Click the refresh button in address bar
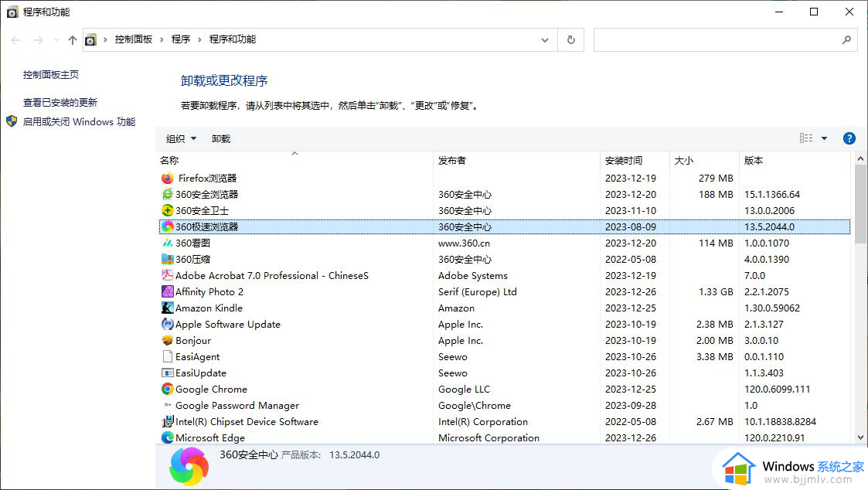868x490 pixels. [x=570, y=40]
